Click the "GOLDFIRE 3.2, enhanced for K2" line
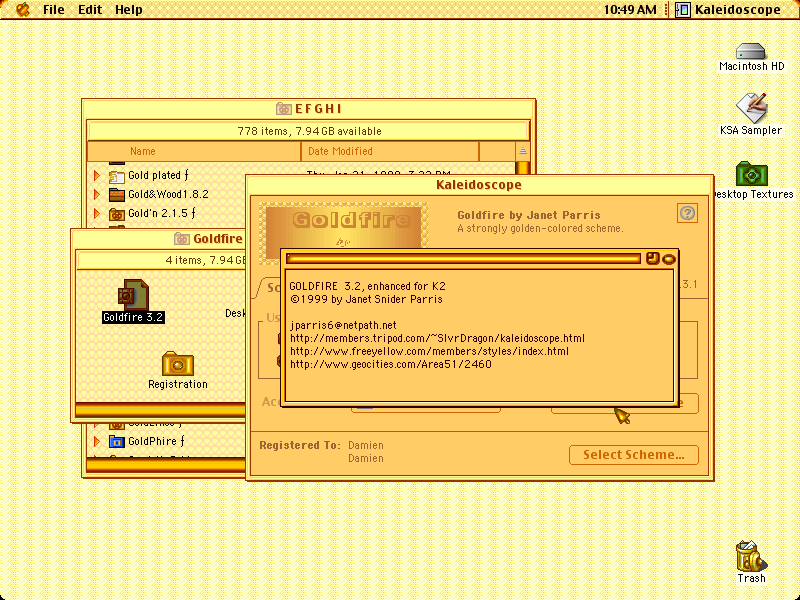The image size is (800, 600). 367,286
